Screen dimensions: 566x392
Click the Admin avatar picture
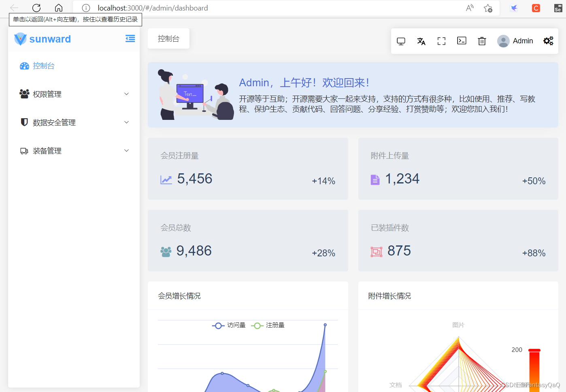(x=503, y=41)
